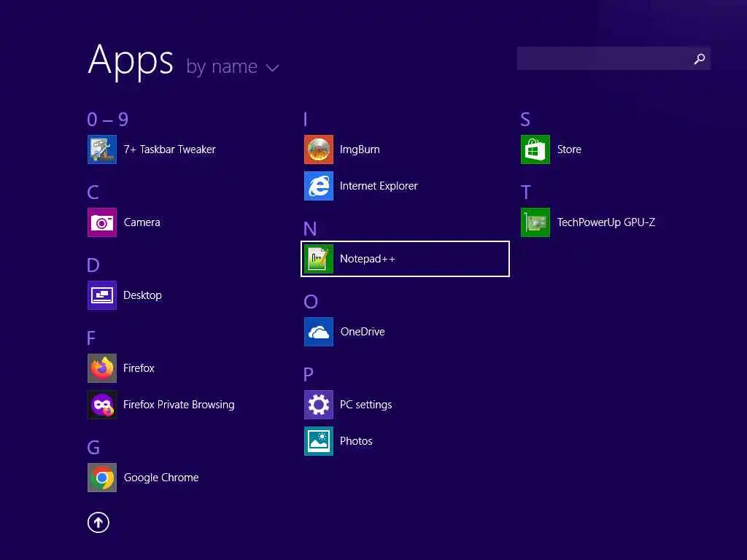
Task: Click the "Firefox Private Browsing" label
Action: coord(179,405)
